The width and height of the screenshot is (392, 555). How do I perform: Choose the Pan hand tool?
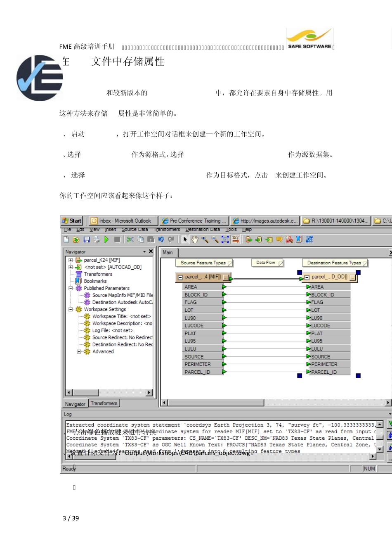[x=195, y=240]
